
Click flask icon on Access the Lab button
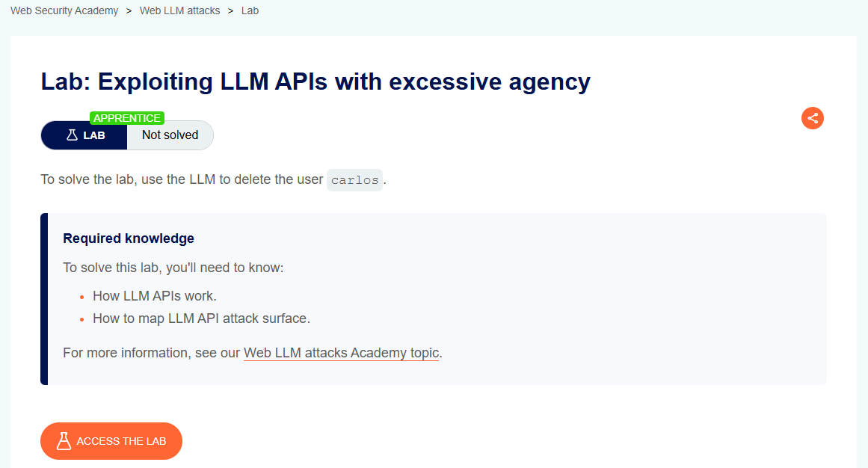[64, 441]
